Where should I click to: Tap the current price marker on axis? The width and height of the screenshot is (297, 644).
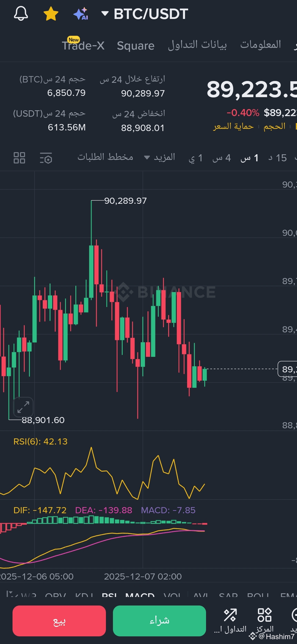click(x=287, y=369)
